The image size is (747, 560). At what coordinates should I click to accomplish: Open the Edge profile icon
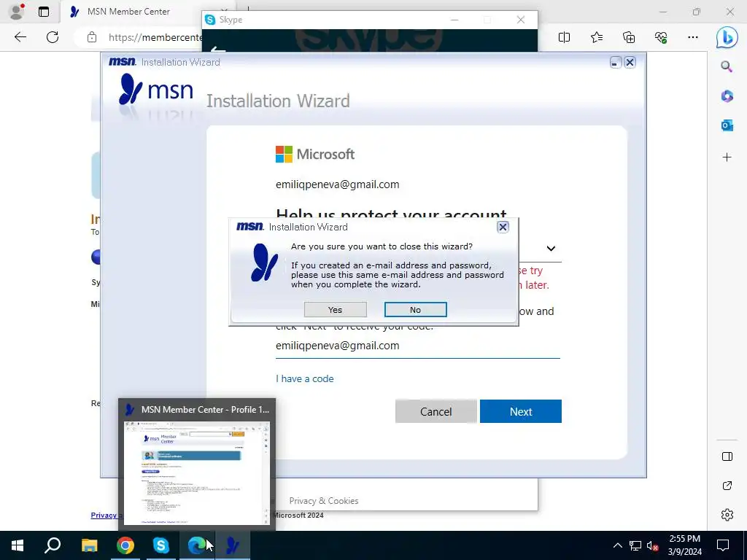click(17, 12)
